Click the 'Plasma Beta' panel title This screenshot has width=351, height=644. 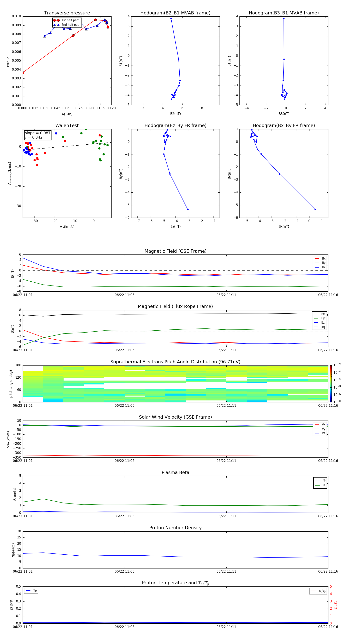[175, 473]
